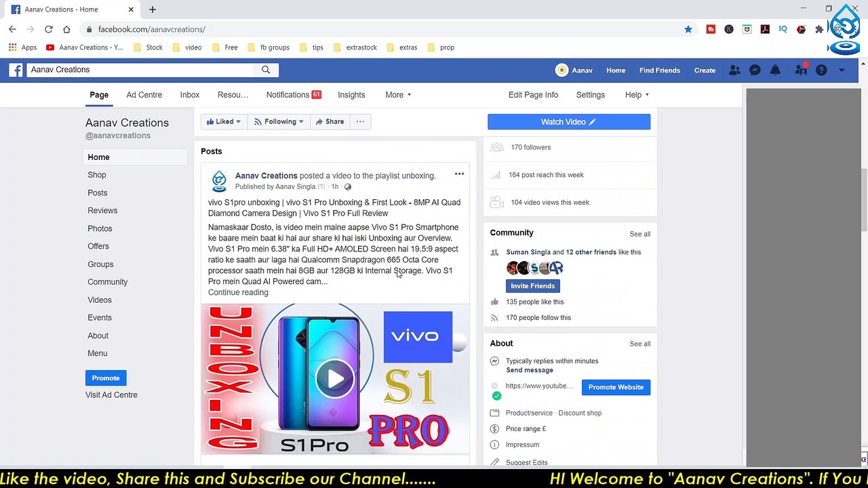Open the Messenger icon in header
Screen dimensions: 868x488
click(755, 70)
